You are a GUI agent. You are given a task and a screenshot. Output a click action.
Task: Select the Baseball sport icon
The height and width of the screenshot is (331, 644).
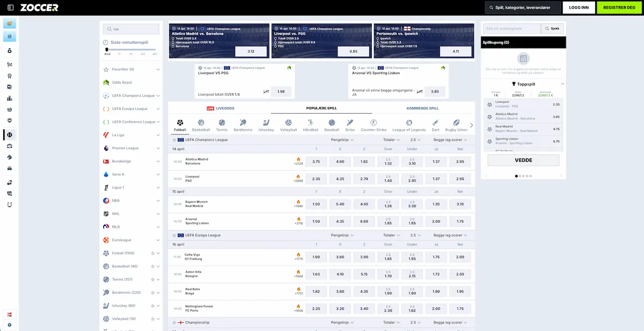pos(332,122)
